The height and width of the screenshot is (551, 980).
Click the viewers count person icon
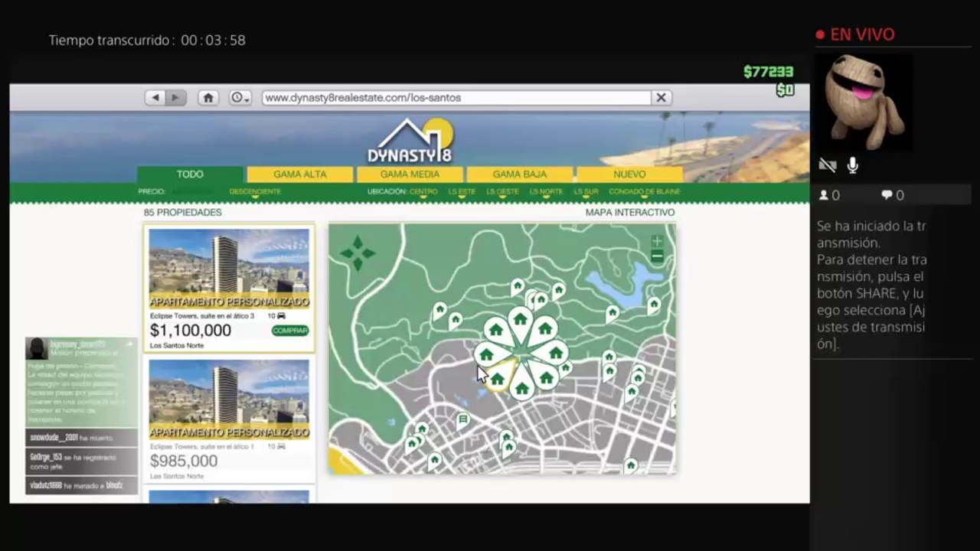pos(824,196)
